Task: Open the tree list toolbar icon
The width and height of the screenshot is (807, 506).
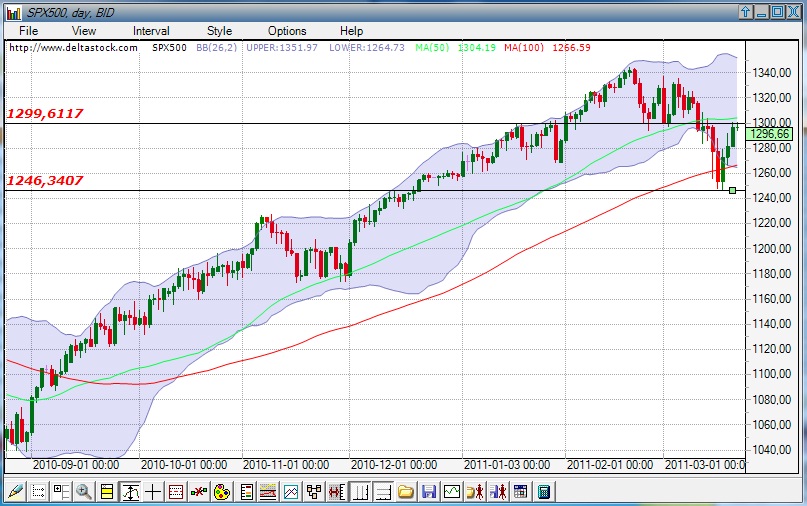Action: (x=61, y=492)
